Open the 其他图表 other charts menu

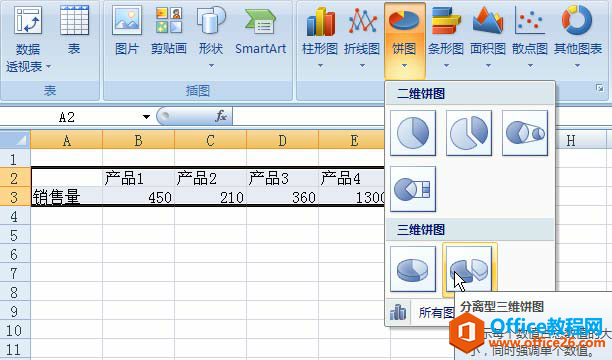[577, 21]
